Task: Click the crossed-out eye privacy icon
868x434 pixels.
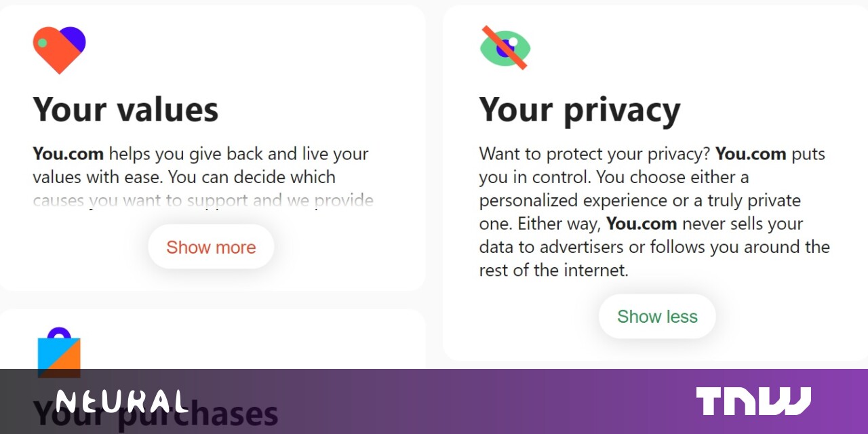Action: pyautogui.click(x=505, y=47)
